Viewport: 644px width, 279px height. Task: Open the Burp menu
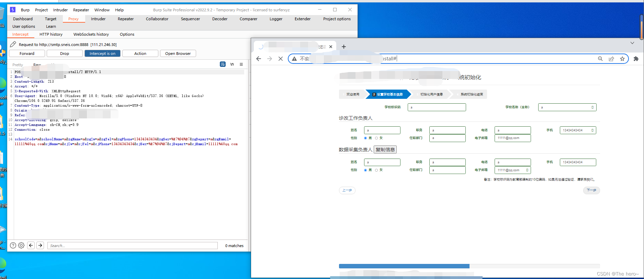click(25, 10)
